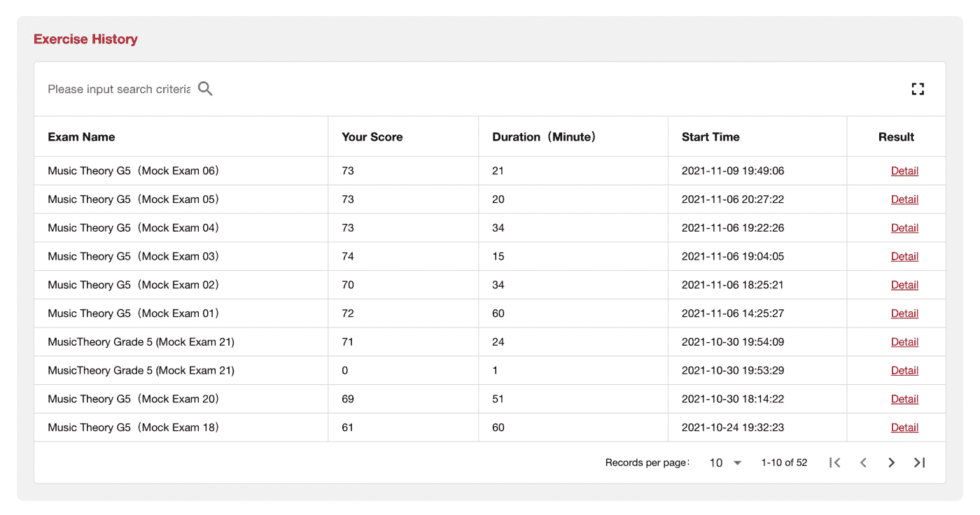Viewport: 980px width, 515px height.
Task: Click the Exam Name column header
Action: click(x=81, y=137)
